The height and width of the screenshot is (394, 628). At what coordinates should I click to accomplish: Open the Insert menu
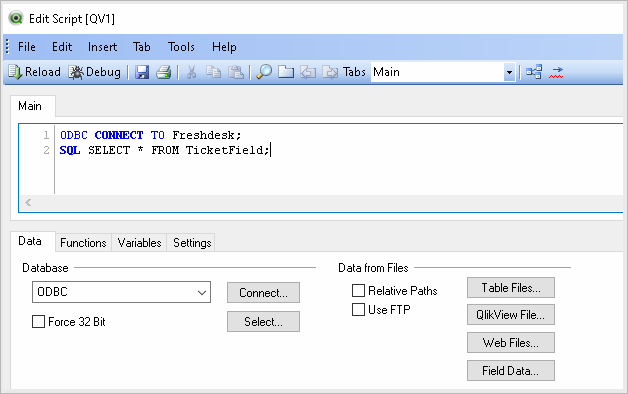point(103,47)
